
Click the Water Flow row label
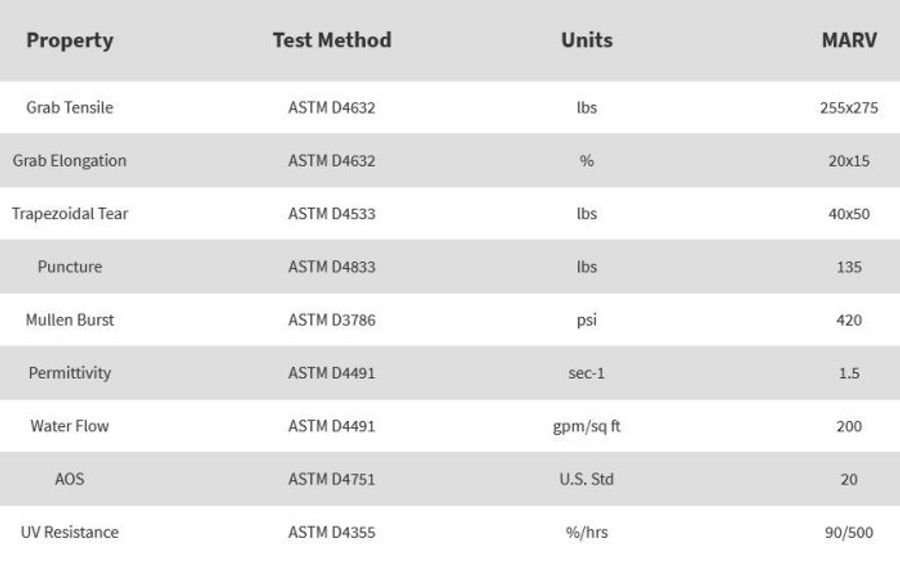69,426
